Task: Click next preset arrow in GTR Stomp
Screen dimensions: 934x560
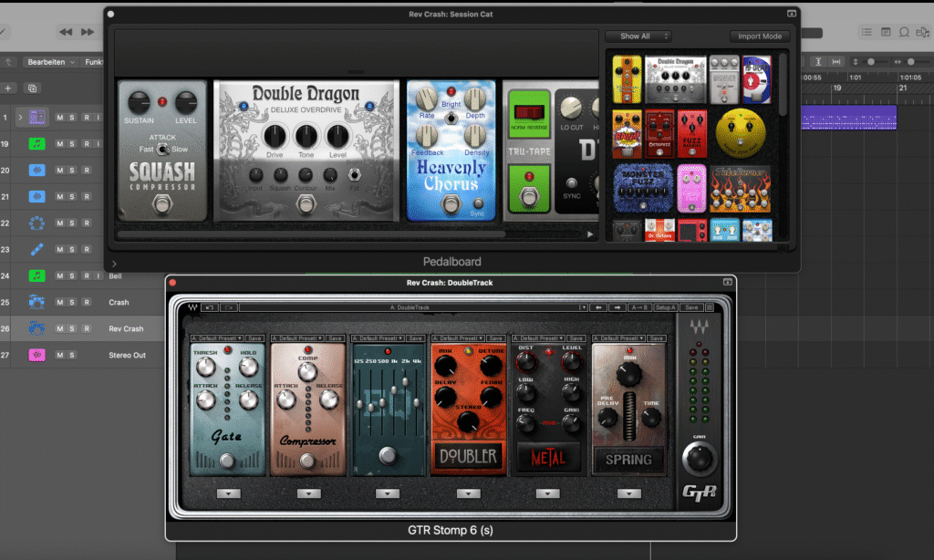Action: pos(617,307)
